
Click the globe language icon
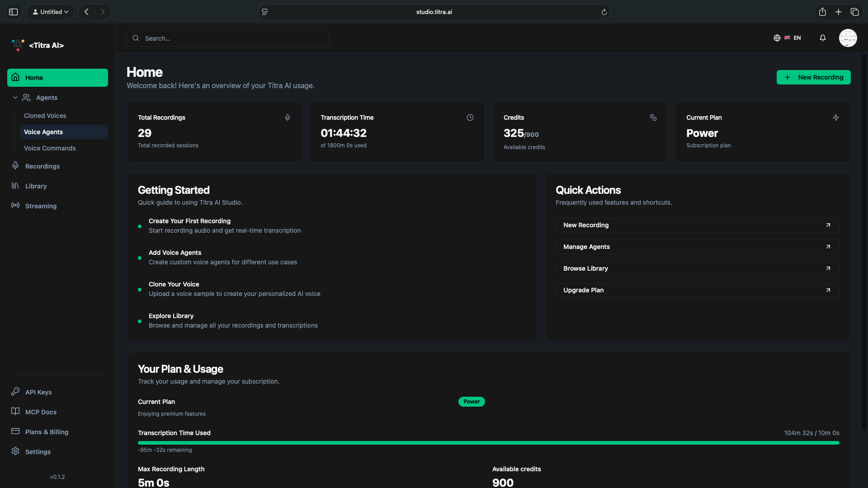(x=777, y=38)
